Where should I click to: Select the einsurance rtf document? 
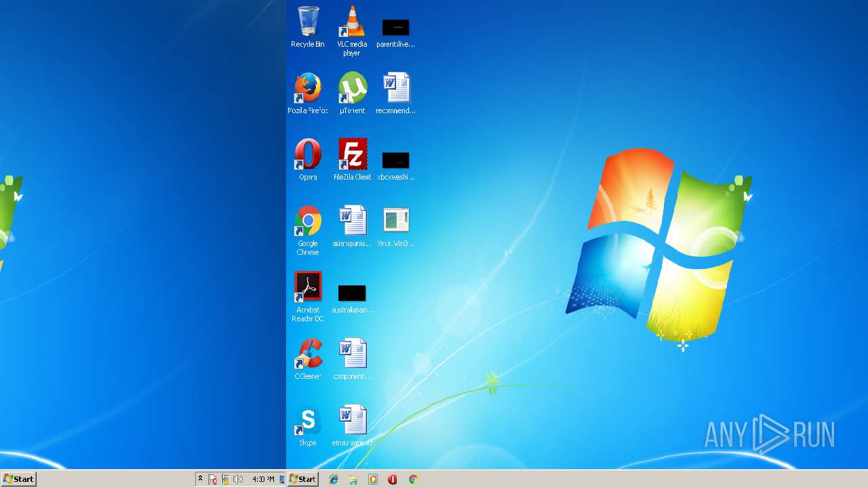pos(352,425)
